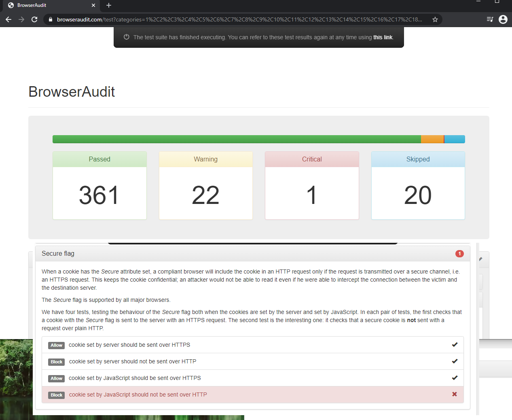Click the skipped count 20
Screen dimensions: 512x420
pos(418,195)
